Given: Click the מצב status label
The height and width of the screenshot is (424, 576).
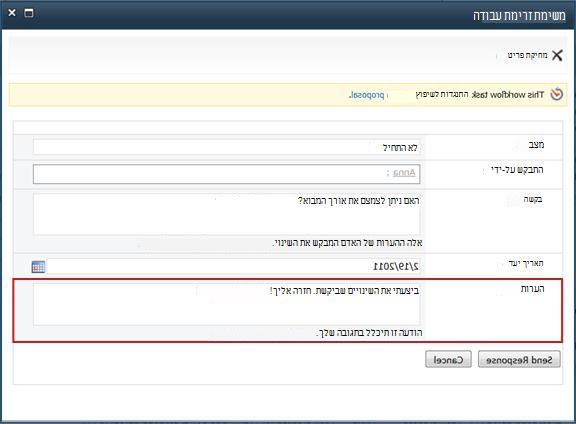Looking at the screenshot, I should (536, 145).
